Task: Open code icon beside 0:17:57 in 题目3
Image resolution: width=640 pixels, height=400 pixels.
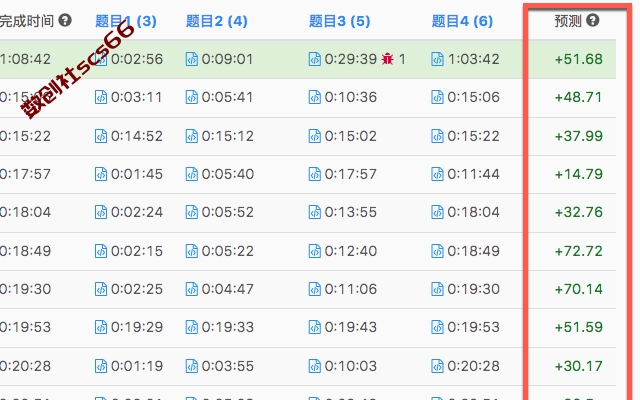Action: [x=314, y=174]
